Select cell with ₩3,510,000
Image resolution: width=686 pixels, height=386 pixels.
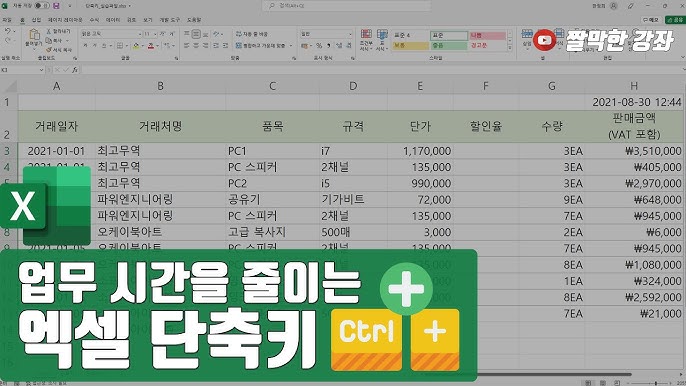634,151
